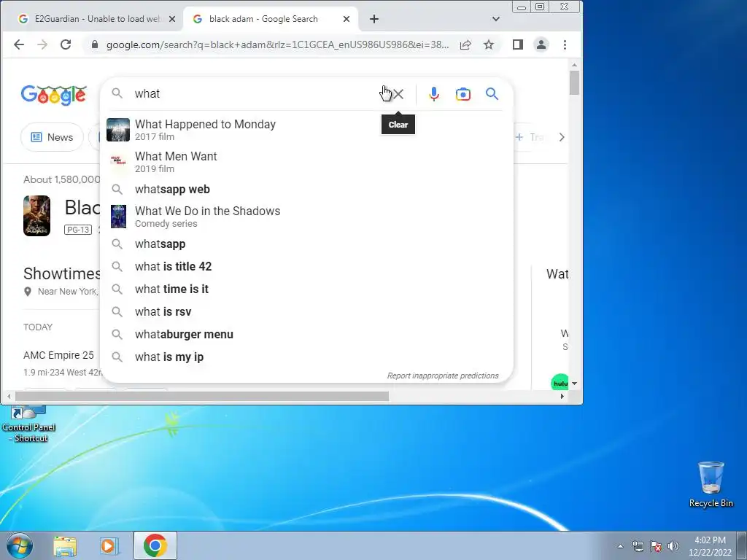Open Chrome three-dot menu
The height and width of the screenshot is (560, 747).
[x=565, y=44]
